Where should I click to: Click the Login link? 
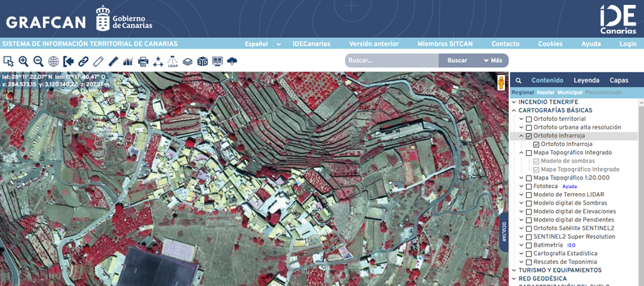(x=628, y=44)
